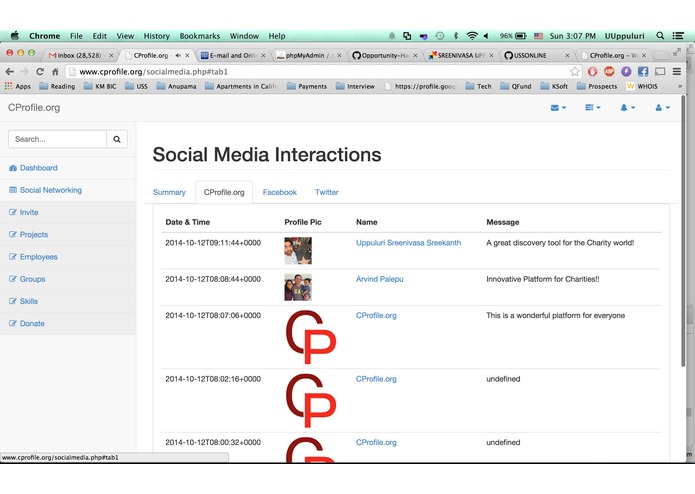Click the browser back arrow
Screen dimensions: 695x494
pos(10,71)
